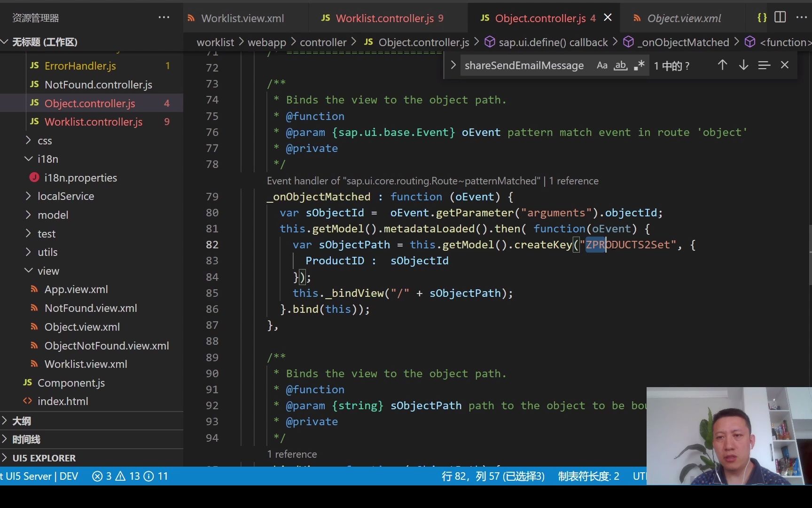The width and height of the screenshot is (812, 508).
Task: Close the find widget
Action: coord(785,65)
